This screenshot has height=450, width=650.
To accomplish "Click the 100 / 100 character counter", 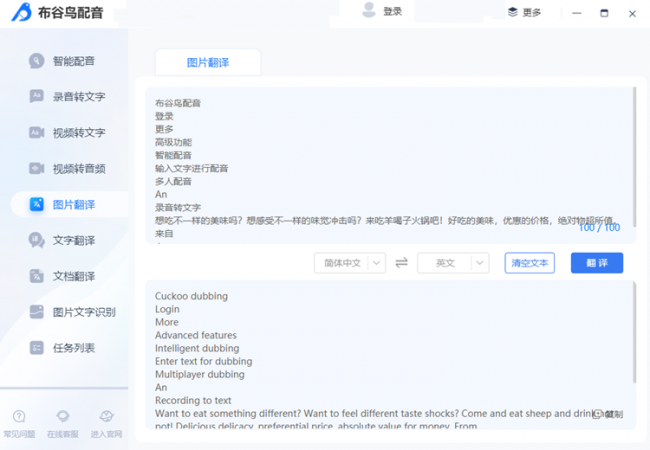I will pyautogui.click(x=599, y=227).
